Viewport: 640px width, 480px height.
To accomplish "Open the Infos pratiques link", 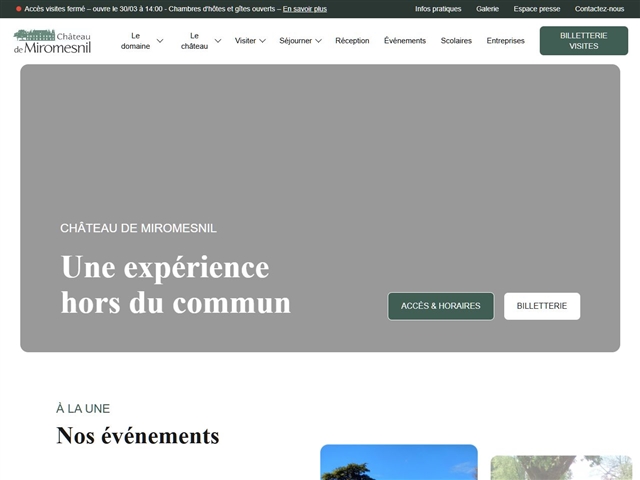I will [x=438, y=9].
